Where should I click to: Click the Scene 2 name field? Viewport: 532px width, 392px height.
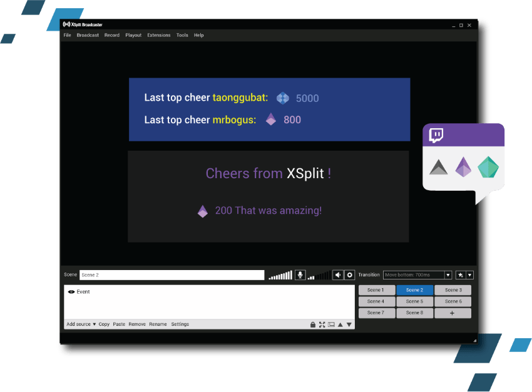172,274
